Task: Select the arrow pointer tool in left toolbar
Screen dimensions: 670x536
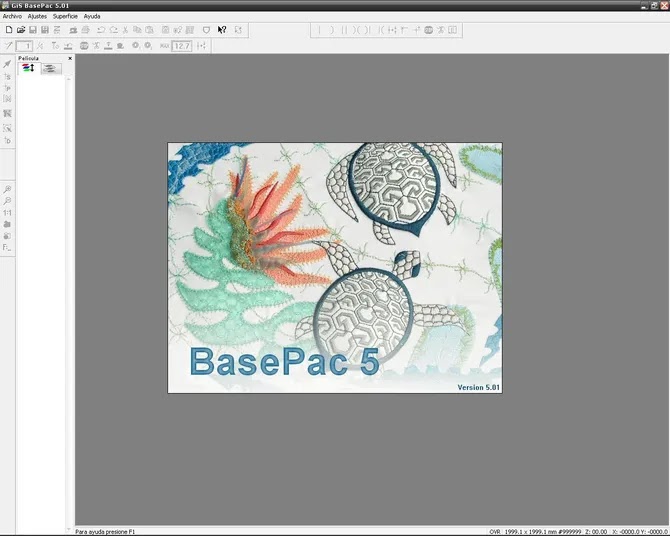Action: 7,64
